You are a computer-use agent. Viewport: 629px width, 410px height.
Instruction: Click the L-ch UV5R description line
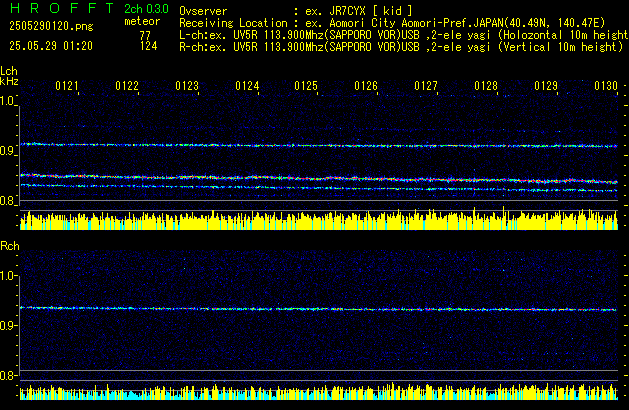coord(404,35)
